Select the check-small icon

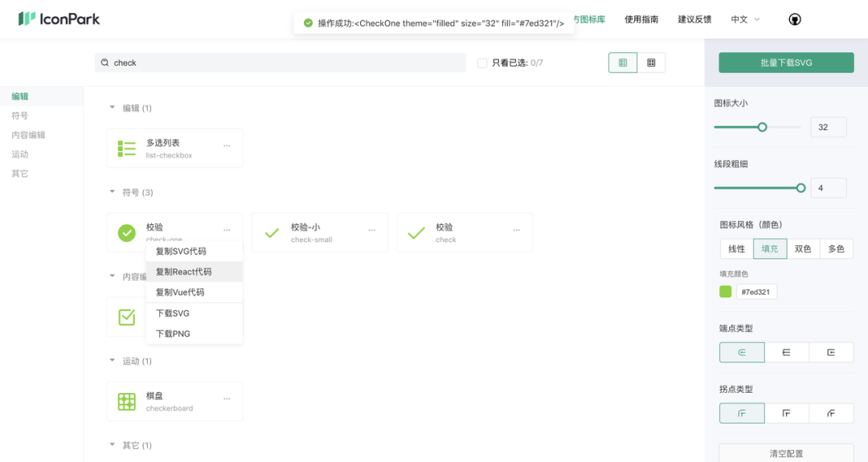coord(272,233)
